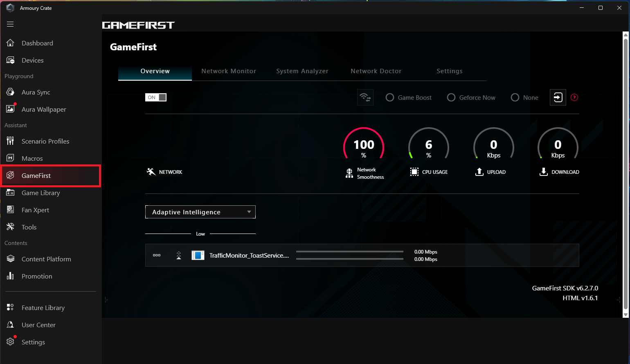Click the GAMEFIRST logo header
This screenshot has height=364, width=630.
(x=138, y=25)
